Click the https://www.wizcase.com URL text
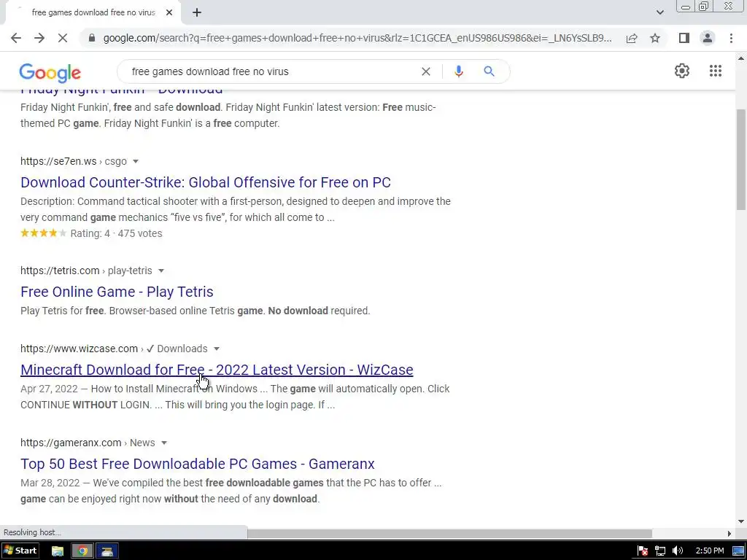The width and height of the screenshot is (747, 560). [x=79, y=349]
